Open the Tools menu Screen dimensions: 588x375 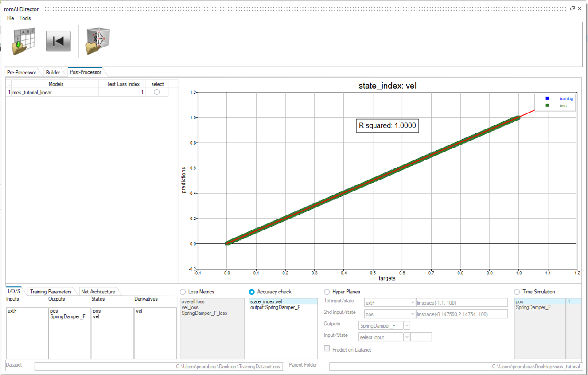coord(25,18)
